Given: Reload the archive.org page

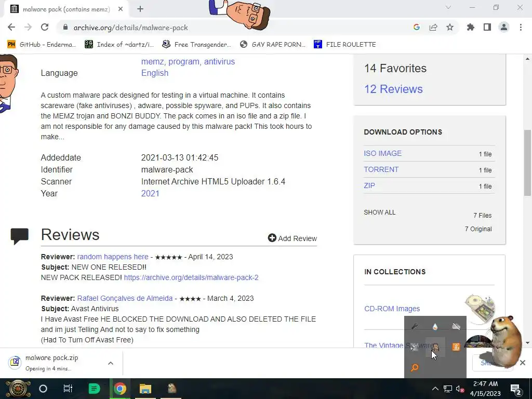Looking at the screenshot, I should (45, 27).
